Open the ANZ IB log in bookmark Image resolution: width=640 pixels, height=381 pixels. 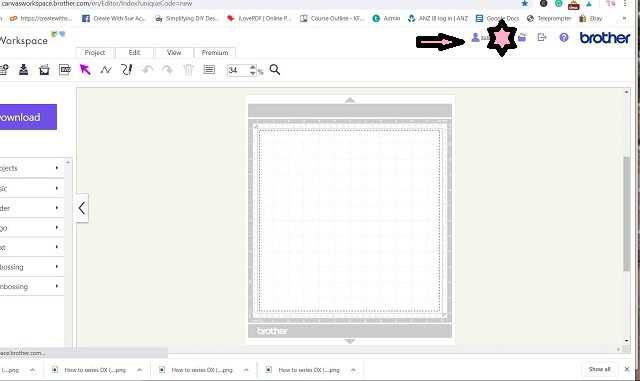pos(438,18)
